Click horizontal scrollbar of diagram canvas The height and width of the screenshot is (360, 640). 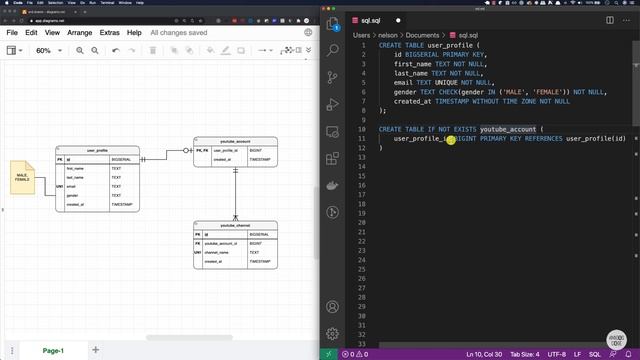coord(189,338)
